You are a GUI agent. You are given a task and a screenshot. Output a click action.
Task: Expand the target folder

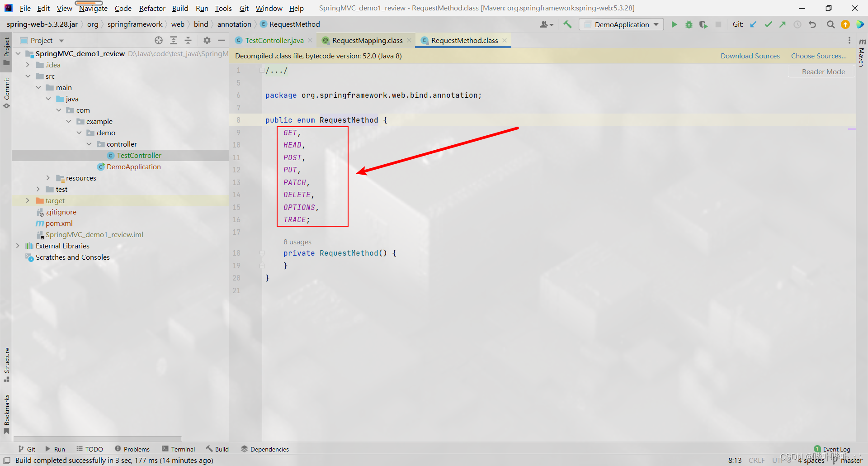[x=28, y=200]
